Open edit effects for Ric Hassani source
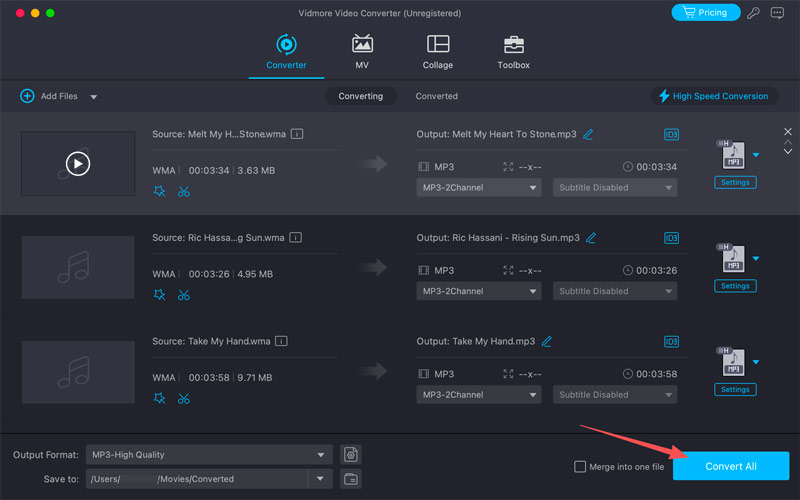This screenshot has height=500, width=800. [160, 295]
